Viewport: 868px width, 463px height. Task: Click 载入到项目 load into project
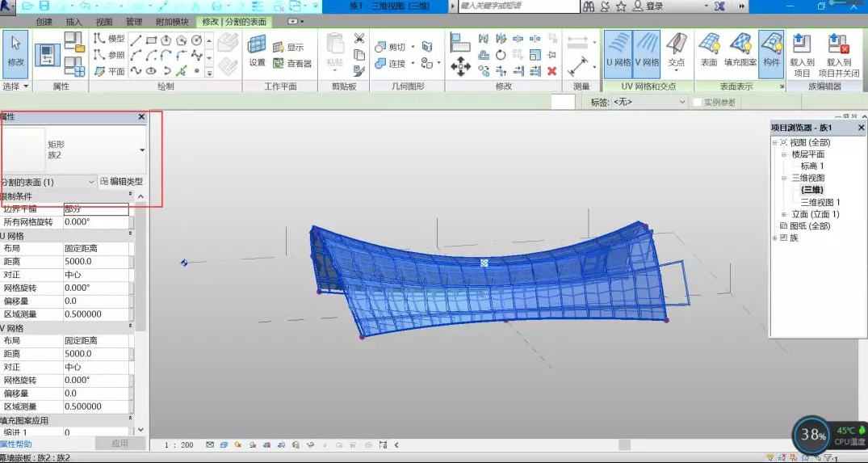801,53
